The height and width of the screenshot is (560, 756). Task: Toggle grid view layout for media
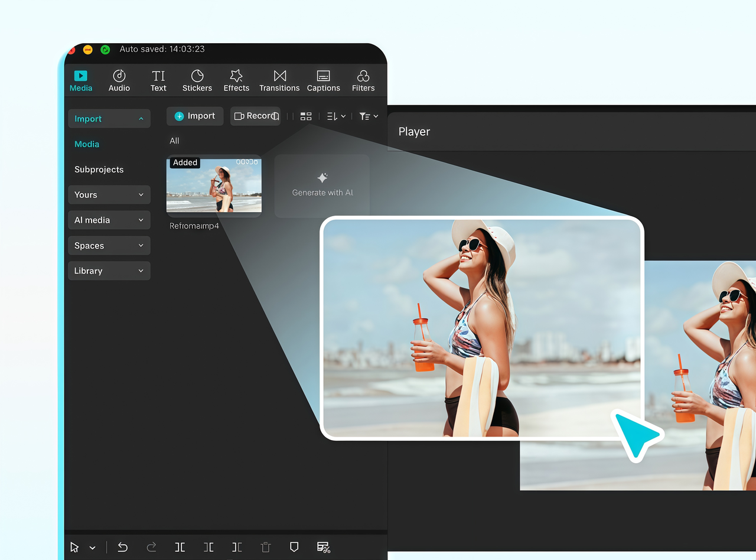coord(306,116)
